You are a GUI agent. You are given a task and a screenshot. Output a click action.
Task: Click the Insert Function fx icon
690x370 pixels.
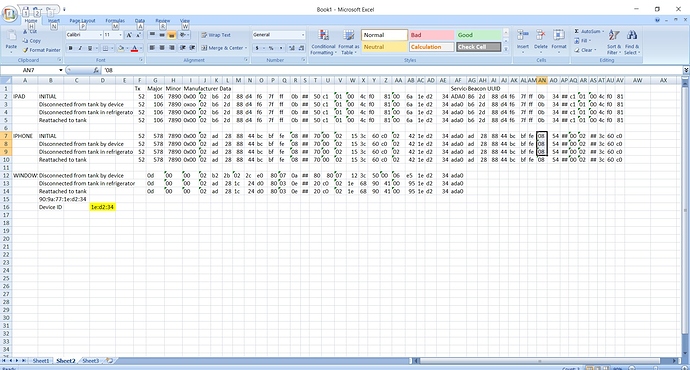(x=96, y=70)
